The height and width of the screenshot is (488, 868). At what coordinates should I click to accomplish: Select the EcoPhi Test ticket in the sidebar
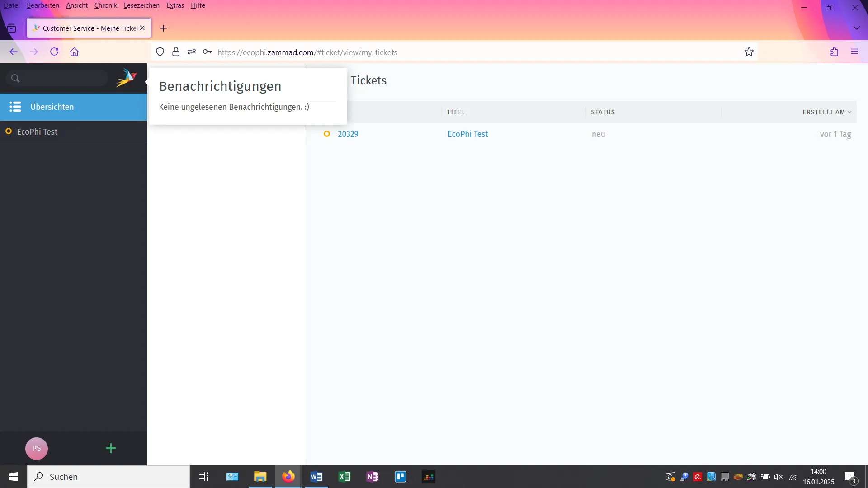coord(38,131)
